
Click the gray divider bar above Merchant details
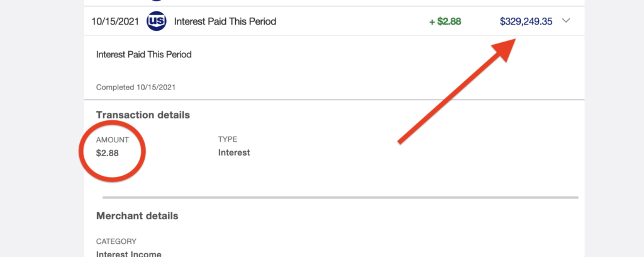tap(340, 198)
